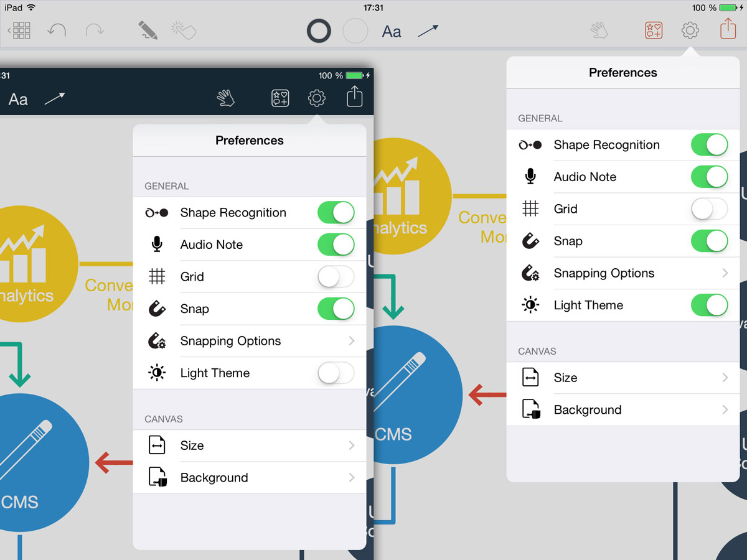
Task: Open Snapping Options row in right panel
Action: (623, 273)
